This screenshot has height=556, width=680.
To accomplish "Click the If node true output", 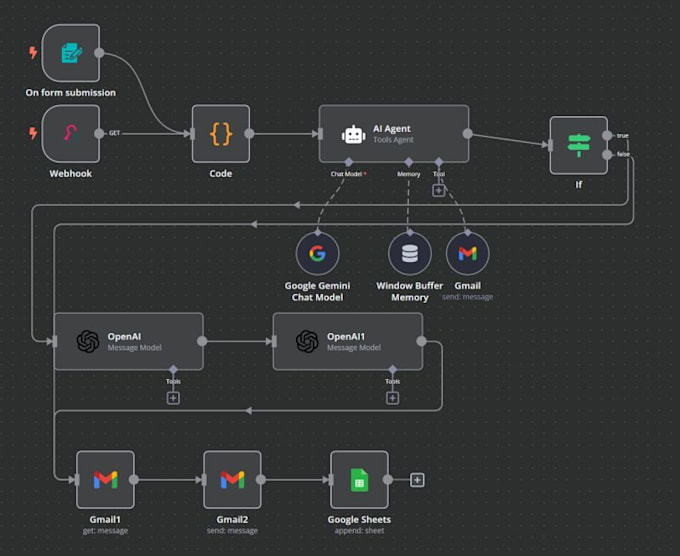I will pos(607,136).
